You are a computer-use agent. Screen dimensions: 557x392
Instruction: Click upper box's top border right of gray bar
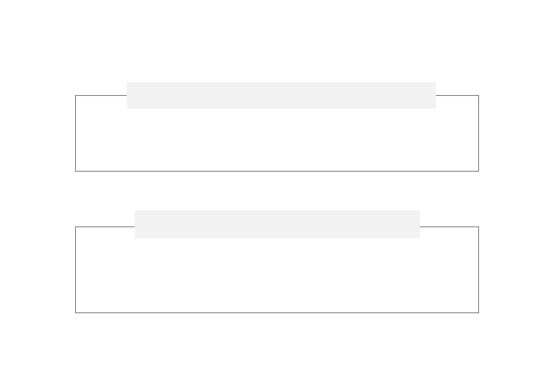[457, 96]
